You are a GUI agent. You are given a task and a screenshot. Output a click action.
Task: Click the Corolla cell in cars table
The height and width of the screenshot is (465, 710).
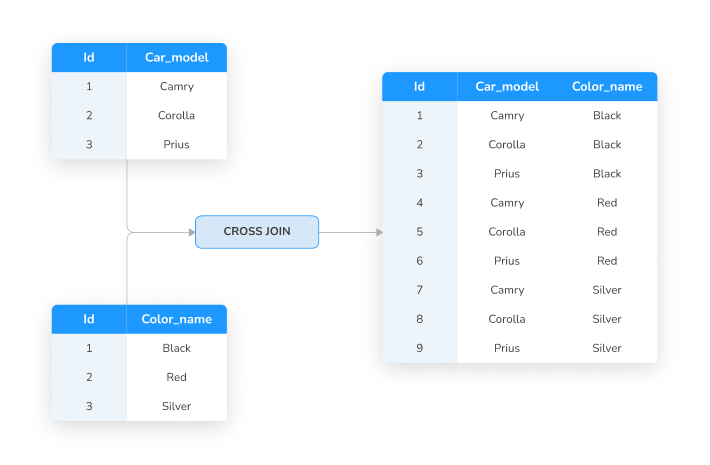(177, 115)
